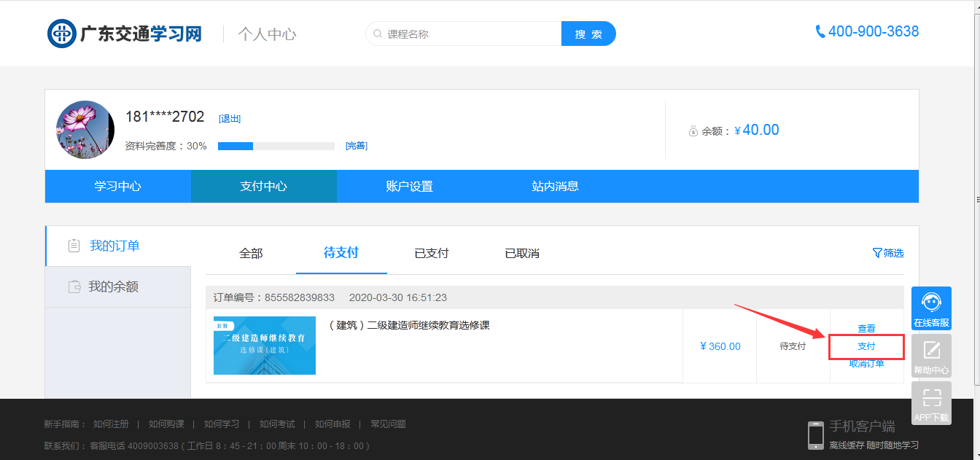Click the 筛选 filter funnel icon
This screenshot has width=980, height=460.
(877, 253)
